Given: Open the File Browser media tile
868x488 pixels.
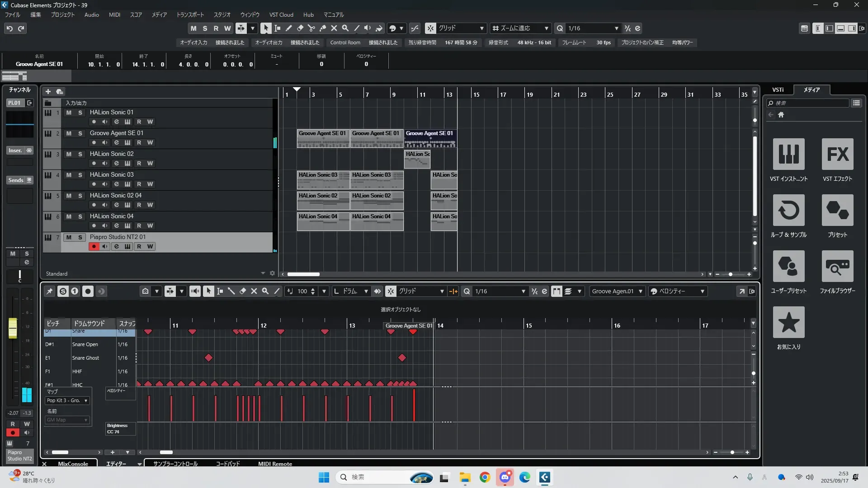Looking at the screenshot, I should pyautogui.click(x=837, y=266).
